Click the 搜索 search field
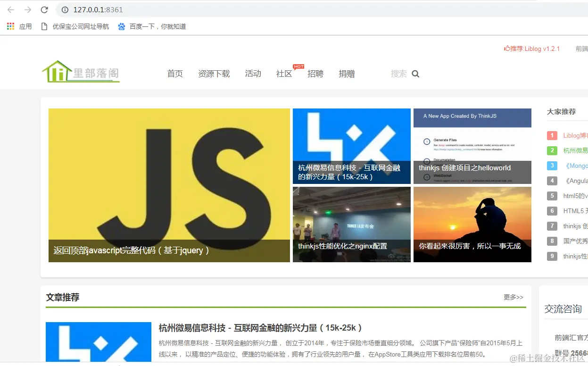The height and width of the screenshot is (366, 588). point(399,74)
